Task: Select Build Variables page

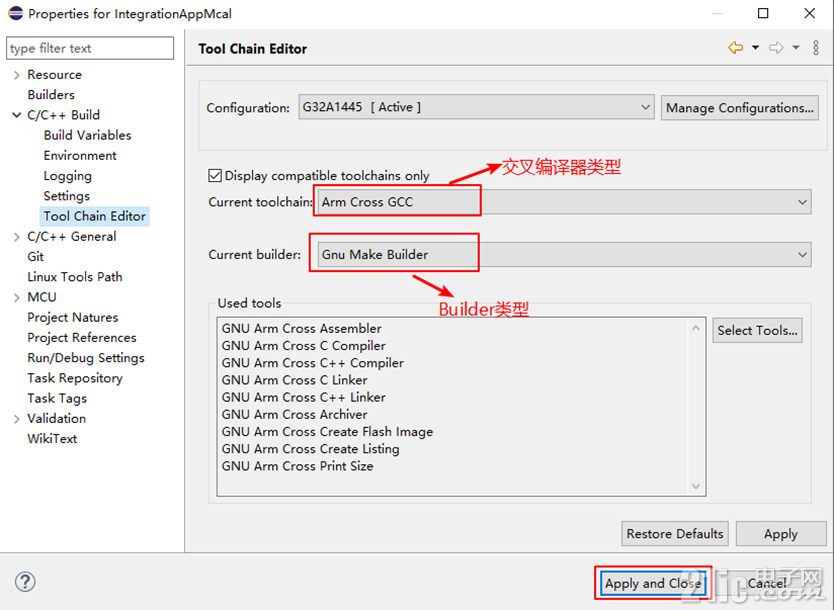Action: [x=87, y=135]
